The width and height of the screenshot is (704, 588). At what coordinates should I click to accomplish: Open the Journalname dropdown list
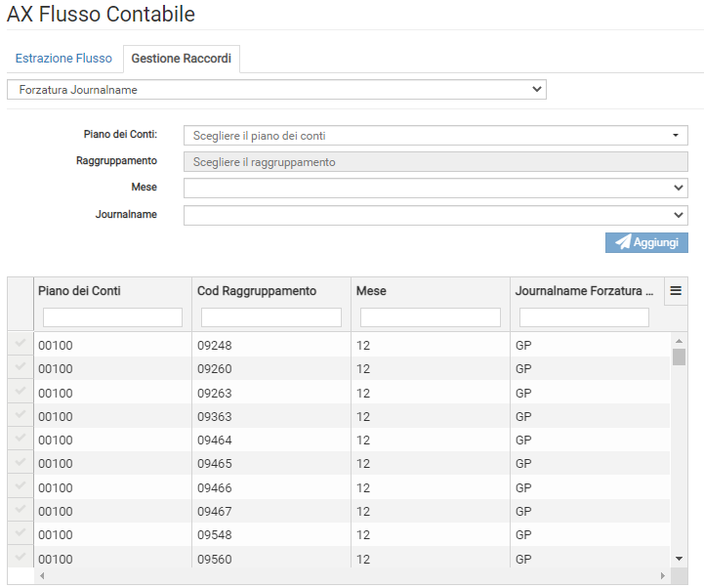(x=435, y=215)
